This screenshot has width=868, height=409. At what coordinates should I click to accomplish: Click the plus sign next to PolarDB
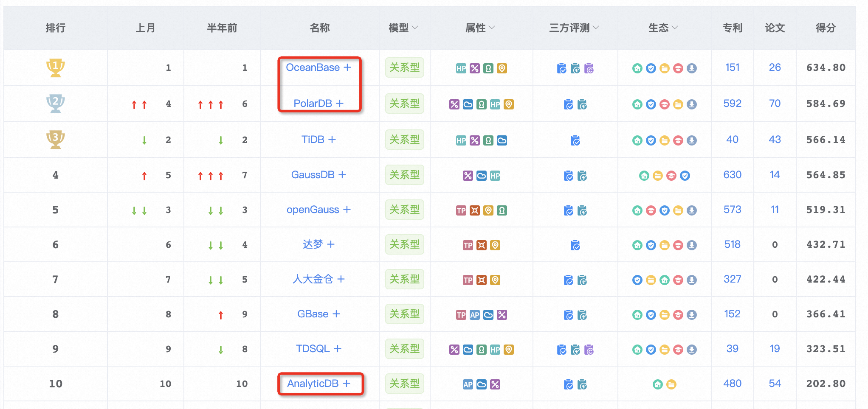[340, 104]
